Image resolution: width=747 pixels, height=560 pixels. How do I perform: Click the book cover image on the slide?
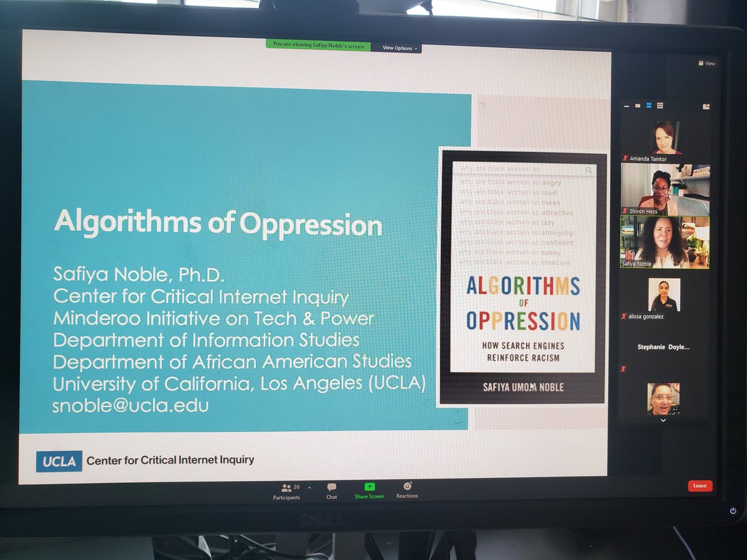tap(522, 278)
